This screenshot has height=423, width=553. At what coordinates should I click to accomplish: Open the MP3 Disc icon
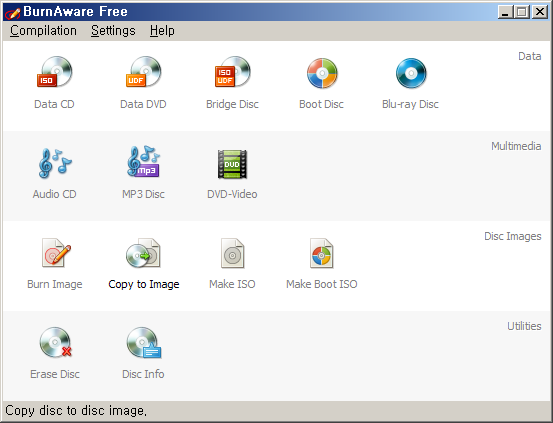144,162
